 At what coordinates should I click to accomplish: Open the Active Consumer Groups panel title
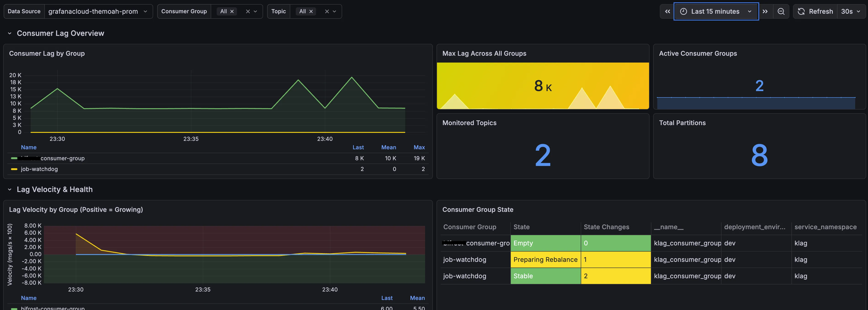[x=698, y=53]
